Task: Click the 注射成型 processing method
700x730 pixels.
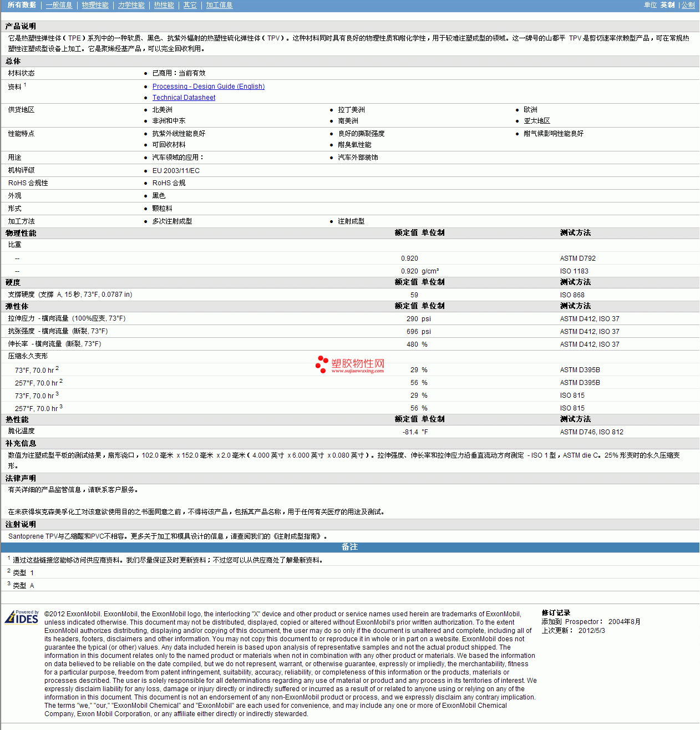Action: point(351,221)
